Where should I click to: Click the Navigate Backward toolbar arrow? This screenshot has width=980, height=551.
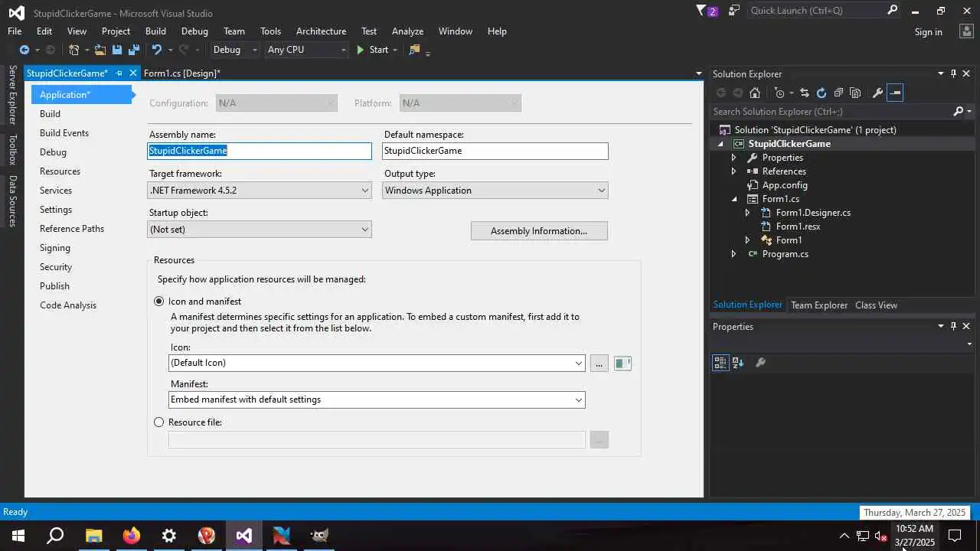(x=24, y=50)
